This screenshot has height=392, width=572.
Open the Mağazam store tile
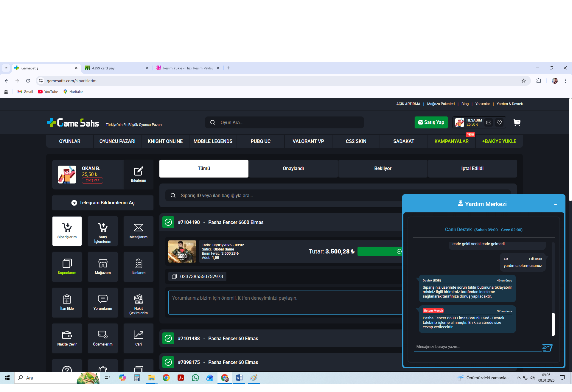tap(103, 267)
